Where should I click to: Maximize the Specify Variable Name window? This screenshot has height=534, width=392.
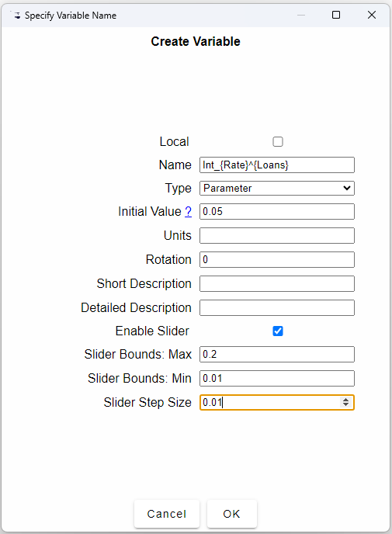336,15
